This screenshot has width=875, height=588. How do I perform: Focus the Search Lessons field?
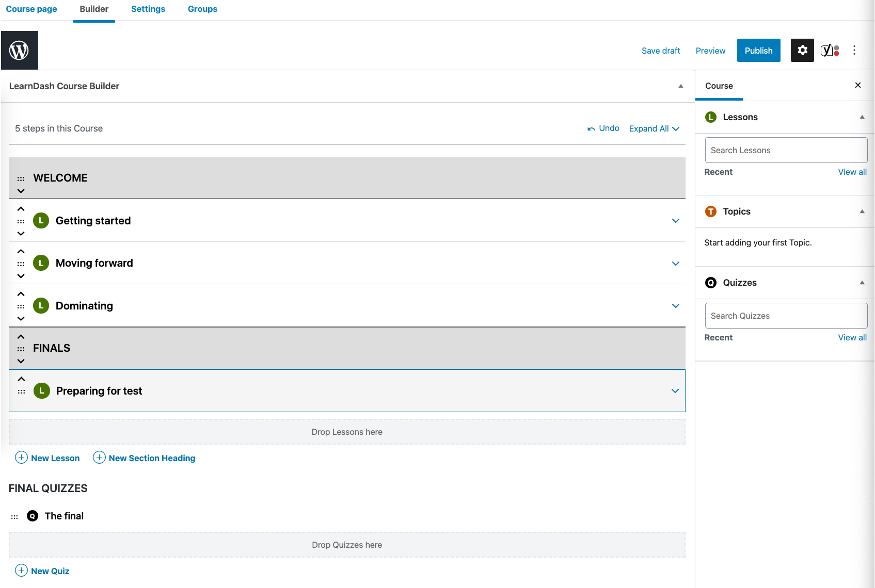point(786,150)
